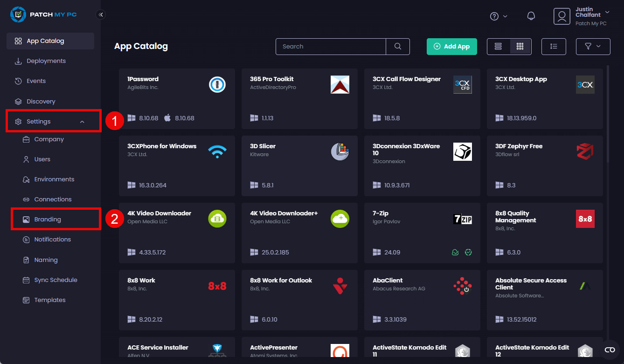Click the app catalog vertical scrollbar

click(x=607, y=114)
